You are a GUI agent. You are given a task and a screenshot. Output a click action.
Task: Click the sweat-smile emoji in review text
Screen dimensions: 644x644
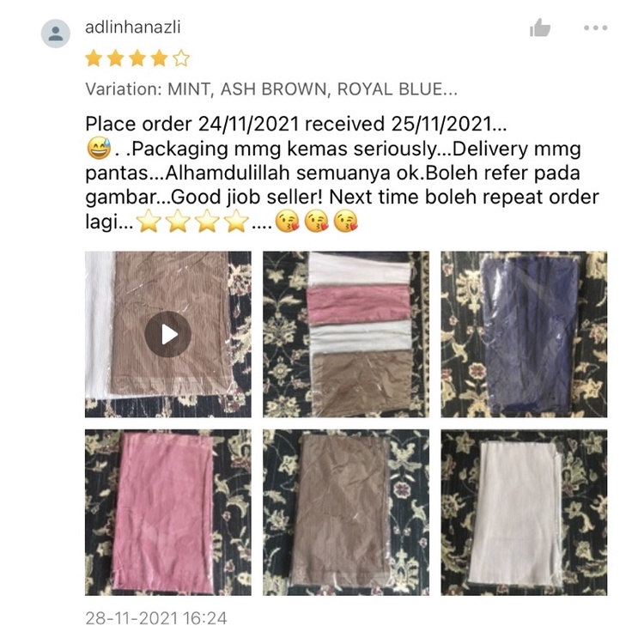click(x=99, y=149)
